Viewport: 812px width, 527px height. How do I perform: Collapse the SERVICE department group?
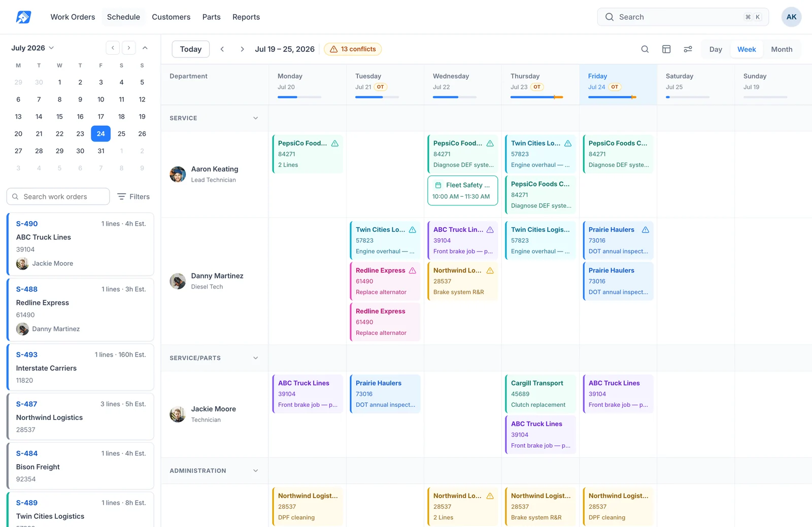255,118
